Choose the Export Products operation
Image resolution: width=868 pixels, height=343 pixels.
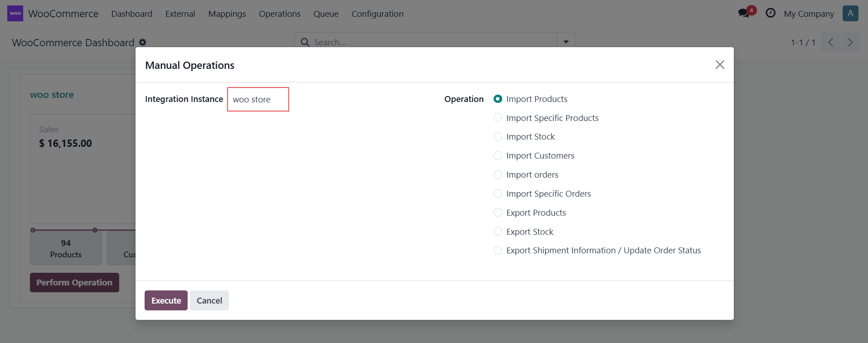[498, 213]
